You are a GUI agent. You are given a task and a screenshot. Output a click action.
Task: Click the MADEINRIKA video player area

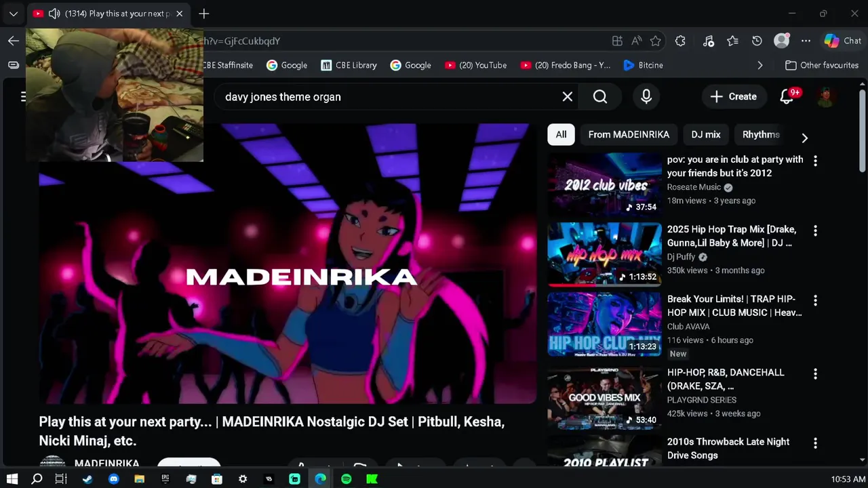pos(288,264)
